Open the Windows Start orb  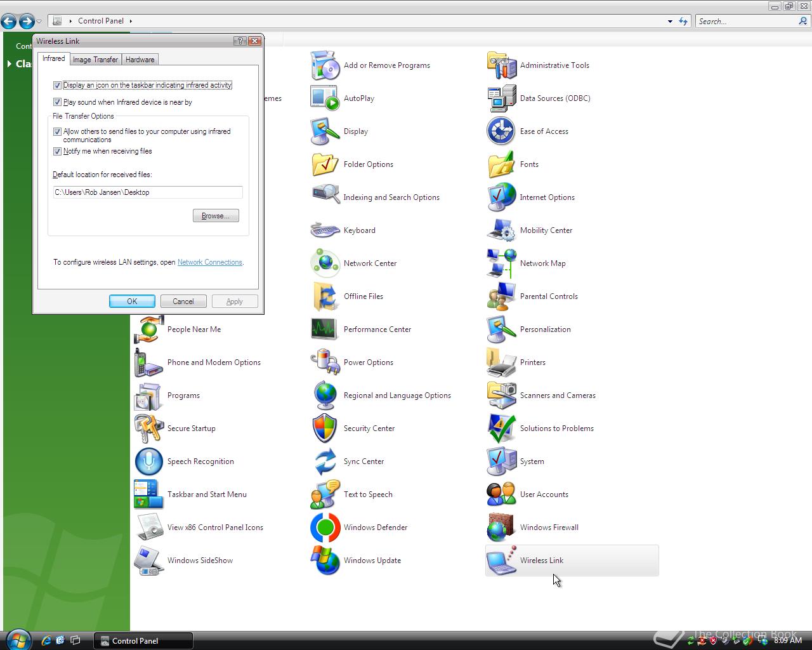18,639
